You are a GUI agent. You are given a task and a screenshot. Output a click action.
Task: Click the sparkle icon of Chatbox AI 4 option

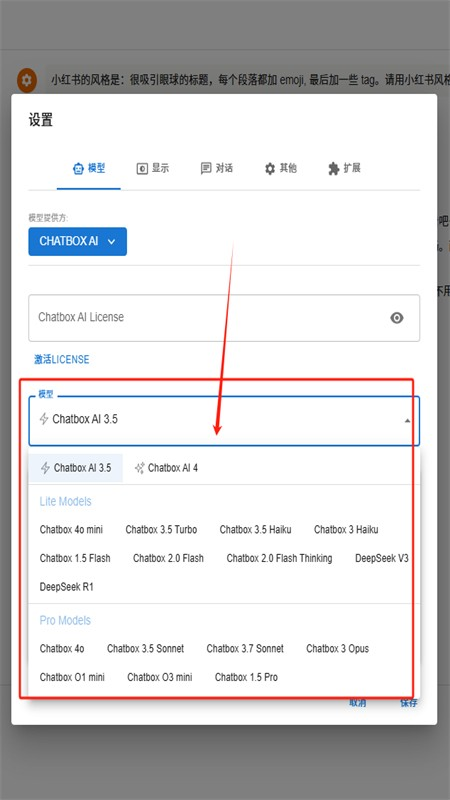(139, 468)
